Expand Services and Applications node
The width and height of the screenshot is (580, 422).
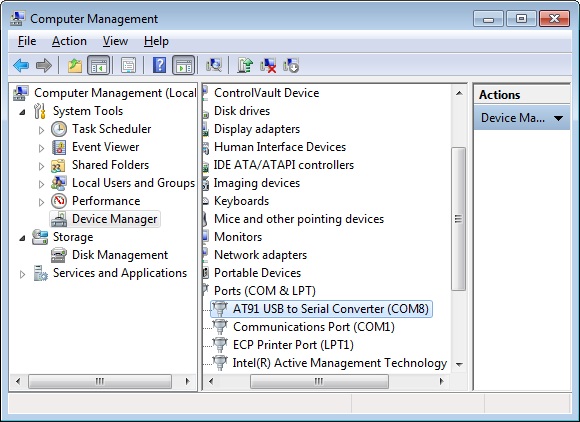coord(22,274)
